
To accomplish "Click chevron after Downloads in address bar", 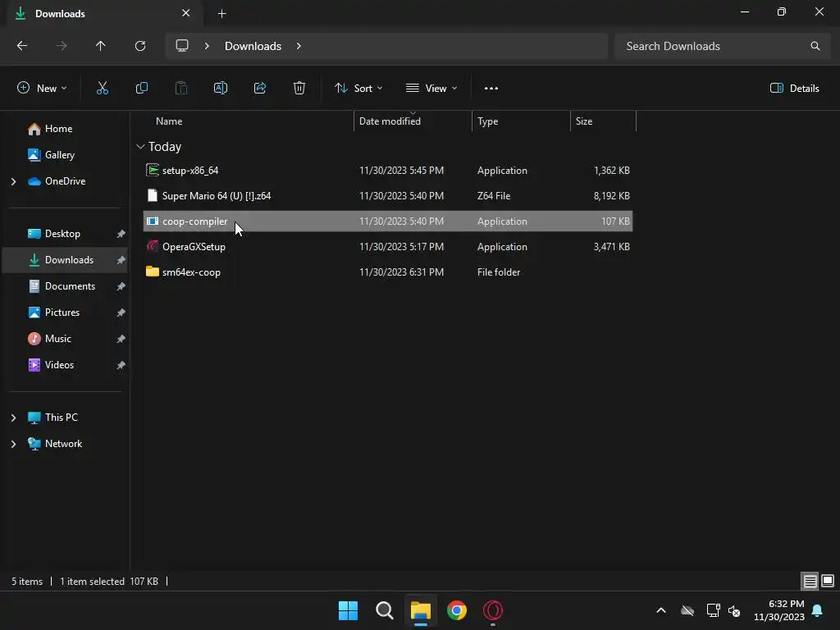I will 299,46.
